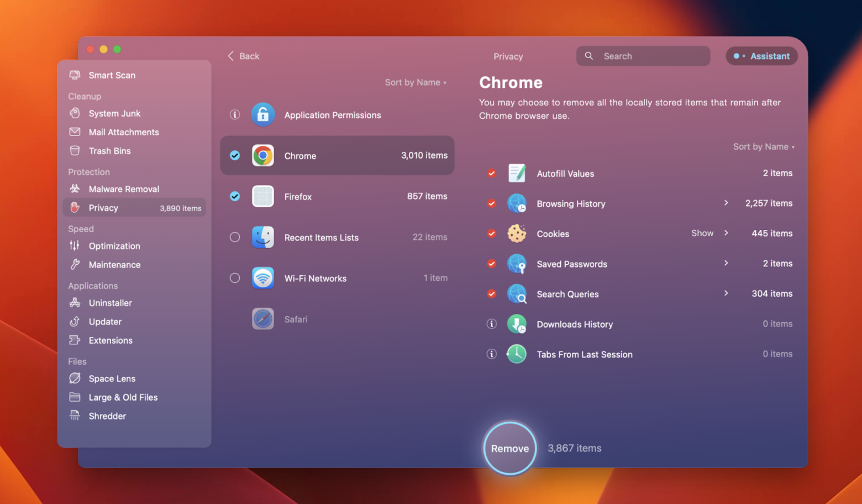This screenshot has height=504, width=862.
Task: Click the Maintenance wrench icon
Action: point(75,264)
